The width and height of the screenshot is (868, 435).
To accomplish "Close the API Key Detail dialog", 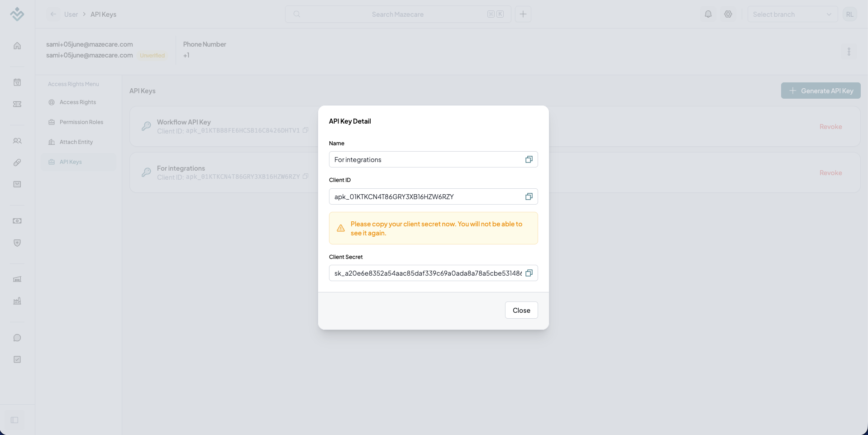I will (x=521, y=310).
